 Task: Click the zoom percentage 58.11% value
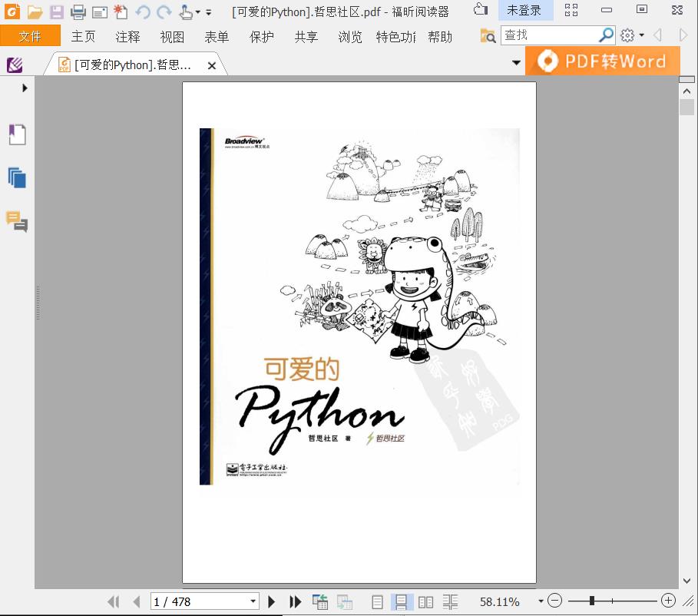click(499, 601)
